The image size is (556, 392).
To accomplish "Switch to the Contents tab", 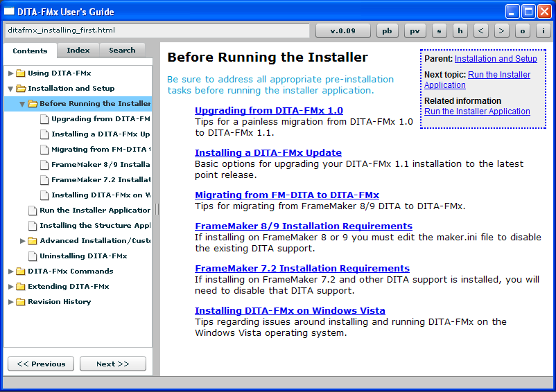I will coord(30,51).
